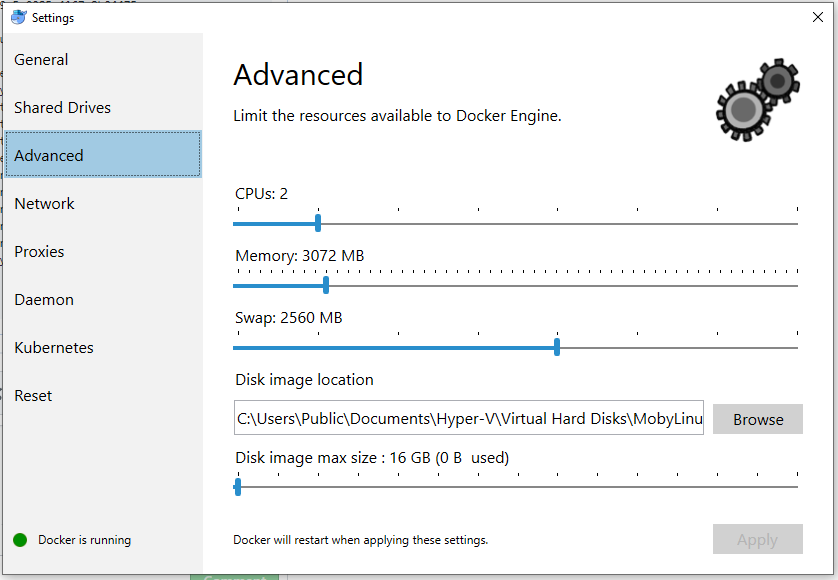This screenshot has height=580, width=838.
Task: Click the CPUs slider handle
Action: tap(318, 223)
